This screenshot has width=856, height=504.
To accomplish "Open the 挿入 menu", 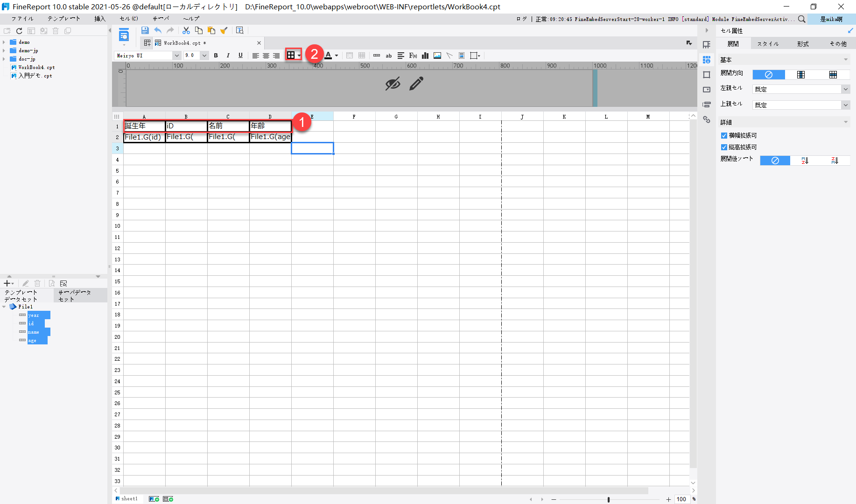I will click(100, 19).
